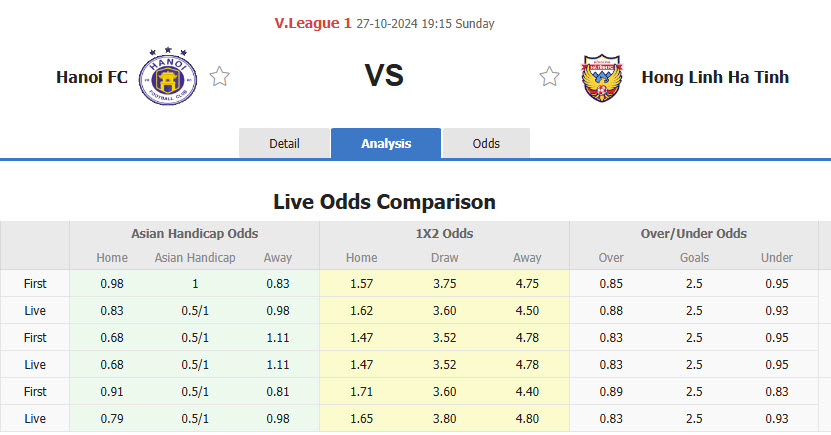Click the away odds value 4.40
831x435 pixels.
526,391
